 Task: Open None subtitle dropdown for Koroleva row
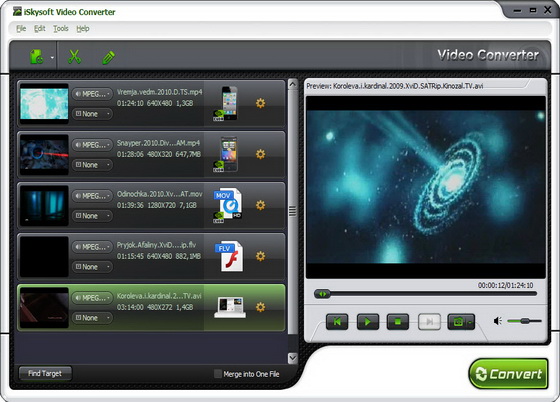[92, 318]
